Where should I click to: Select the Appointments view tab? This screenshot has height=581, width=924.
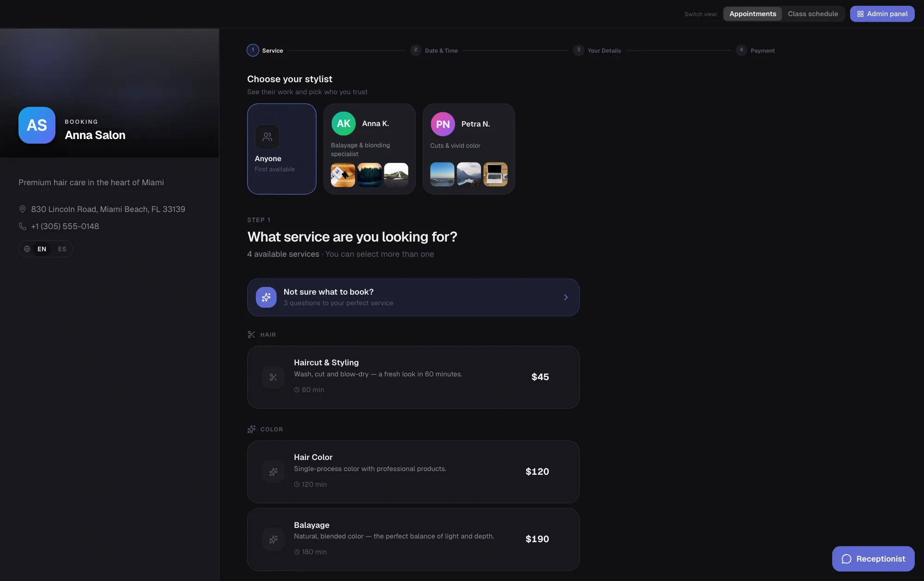(753, 14)
